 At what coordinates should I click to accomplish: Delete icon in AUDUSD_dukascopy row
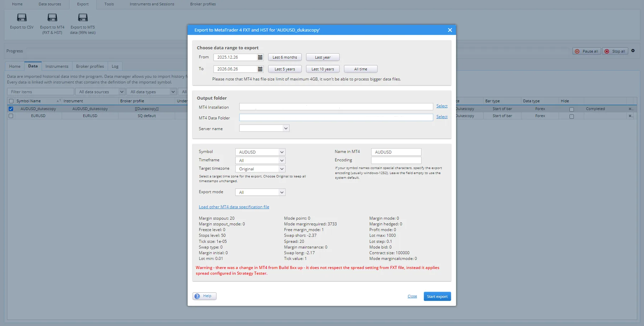pyautogui.click(x=630, y=109)
